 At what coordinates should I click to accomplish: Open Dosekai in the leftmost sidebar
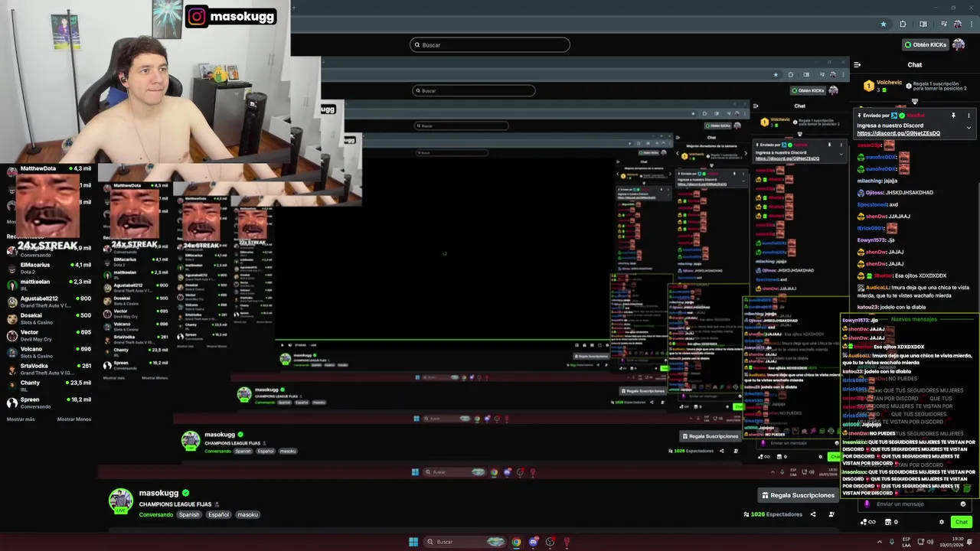tap(50, 318)
